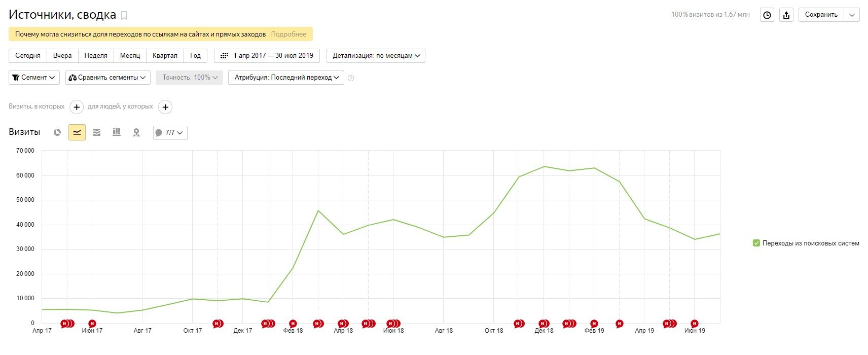Click the red annotation marker at Июн 19
Screen dimensions: 868x355
695,324
